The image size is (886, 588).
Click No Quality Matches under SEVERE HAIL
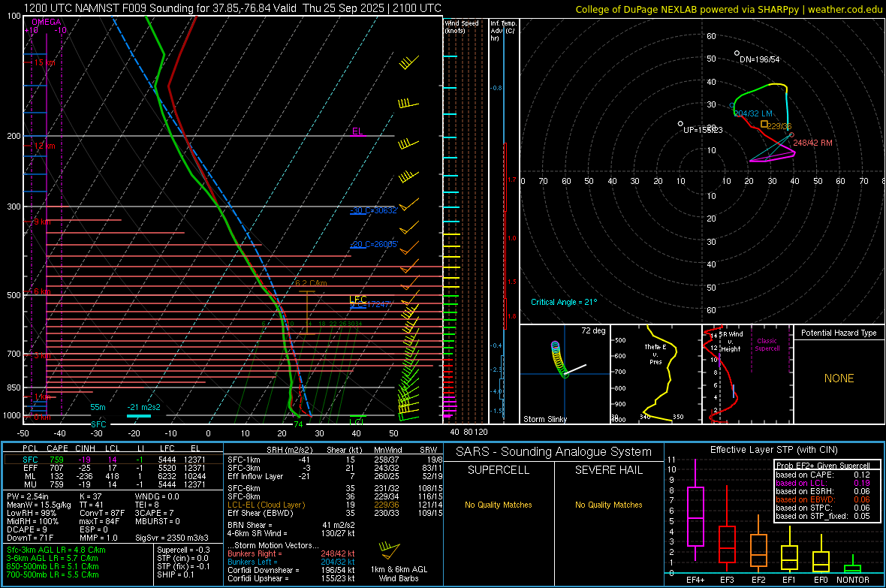tap(608, 505)
